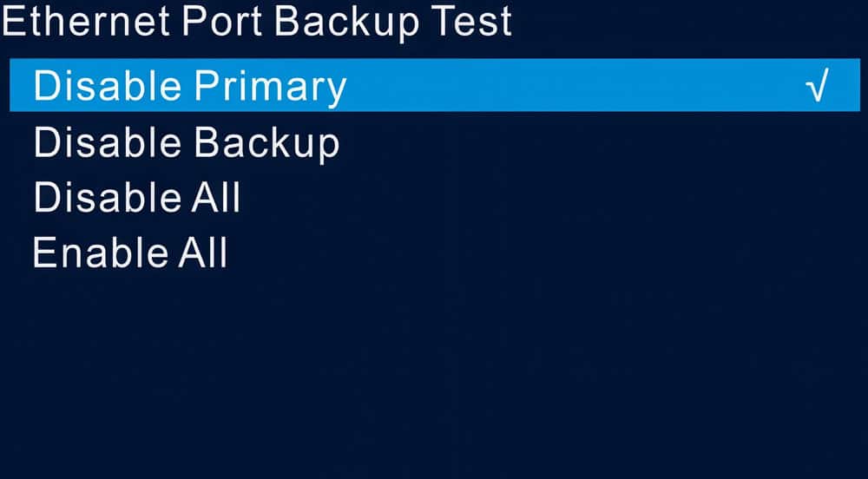Click the blue highlighted selection bar
868x479 pixels.
[x=435, y=85]
